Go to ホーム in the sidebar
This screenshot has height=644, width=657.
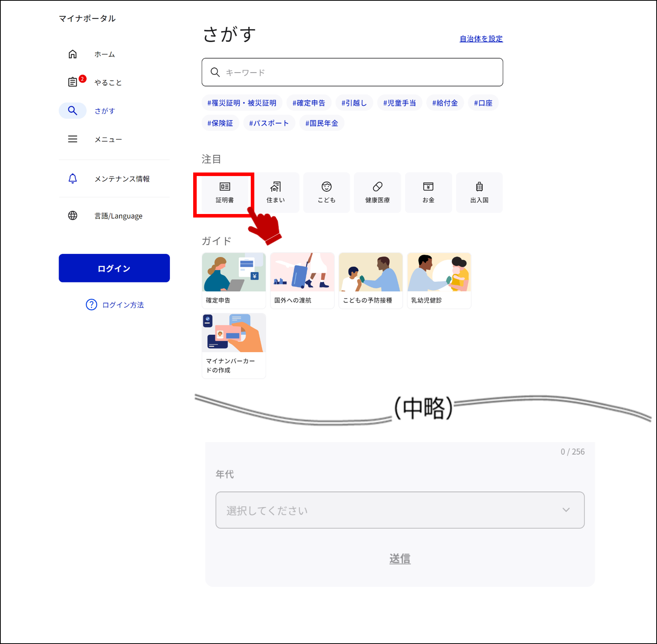coord(105,54)
